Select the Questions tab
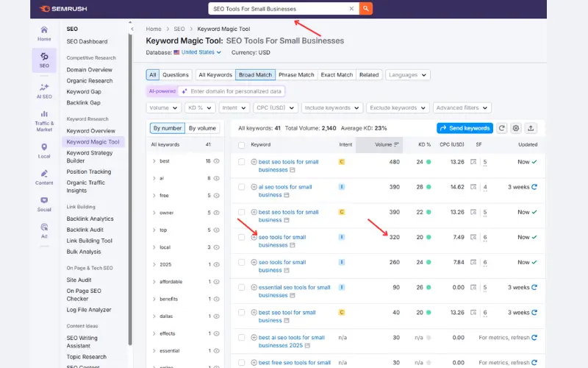This screenshot has height=368, width=588. pos(176,74)
